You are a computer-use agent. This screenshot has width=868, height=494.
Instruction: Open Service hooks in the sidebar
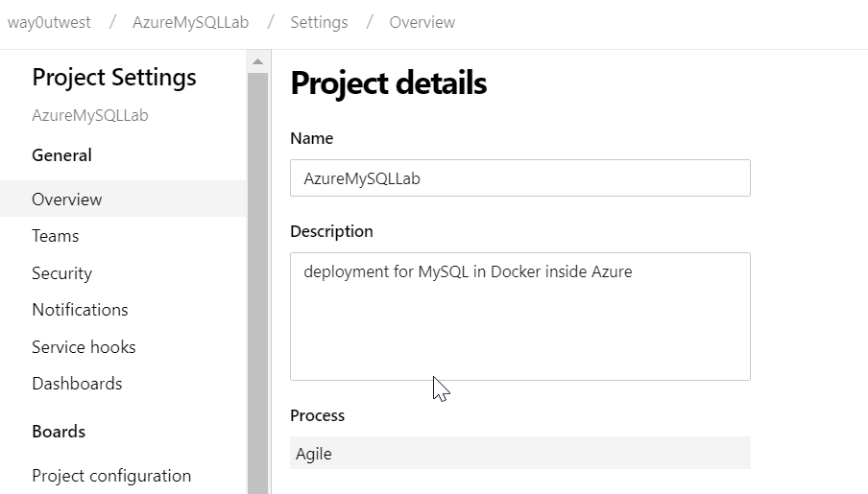click(x=84, y=347)
